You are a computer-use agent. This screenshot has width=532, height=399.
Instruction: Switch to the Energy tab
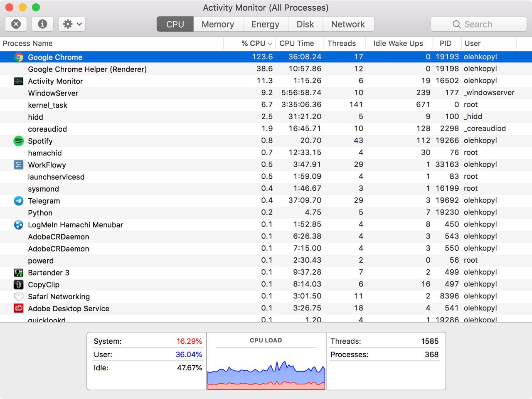click(265, 24)
